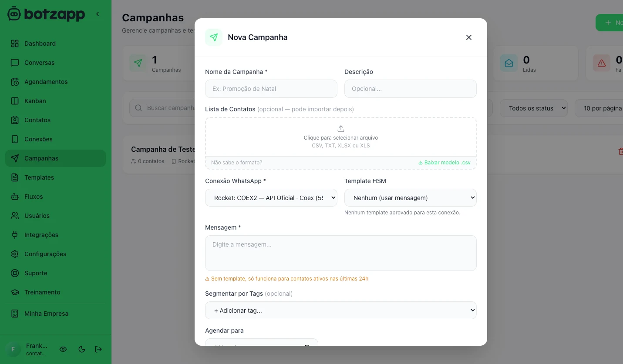Click the Lidas open envelope icon
623x364 pixels.
pos(509,63)
